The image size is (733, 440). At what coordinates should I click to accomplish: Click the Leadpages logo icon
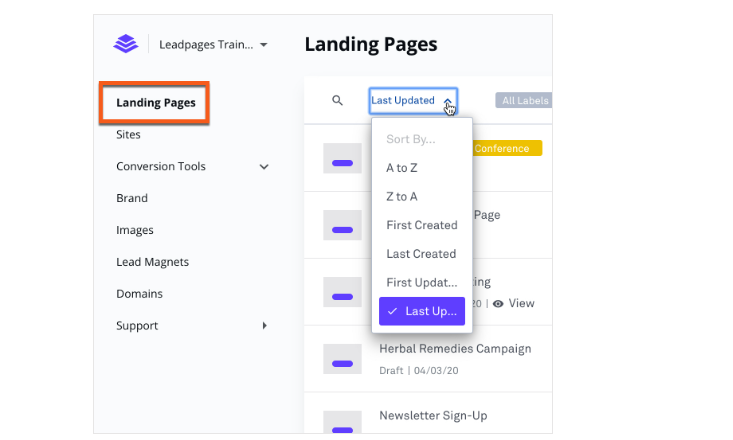click(126, 44)
